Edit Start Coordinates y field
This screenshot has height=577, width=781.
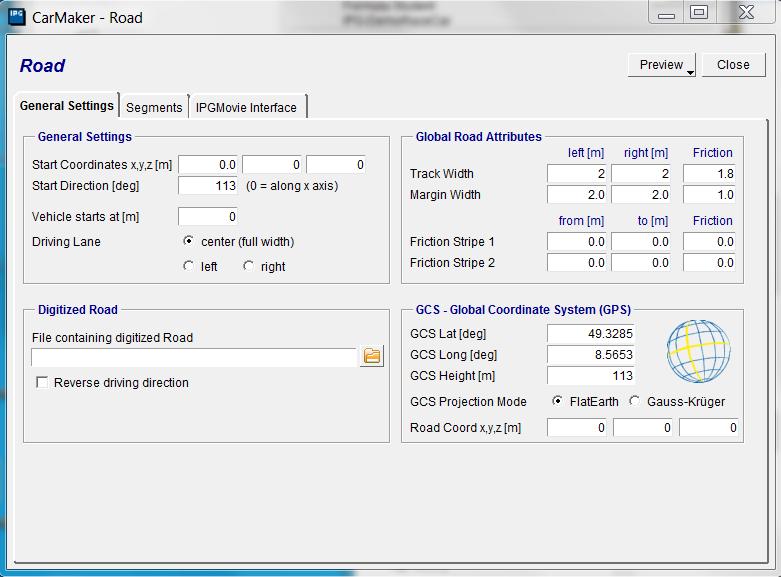[272, 164]
